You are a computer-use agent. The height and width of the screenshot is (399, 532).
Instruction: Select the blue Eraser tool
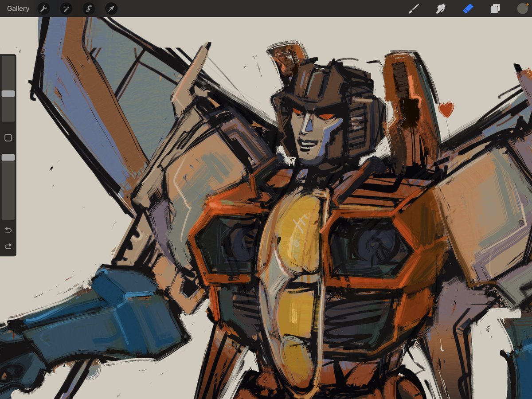coord(468,8)
